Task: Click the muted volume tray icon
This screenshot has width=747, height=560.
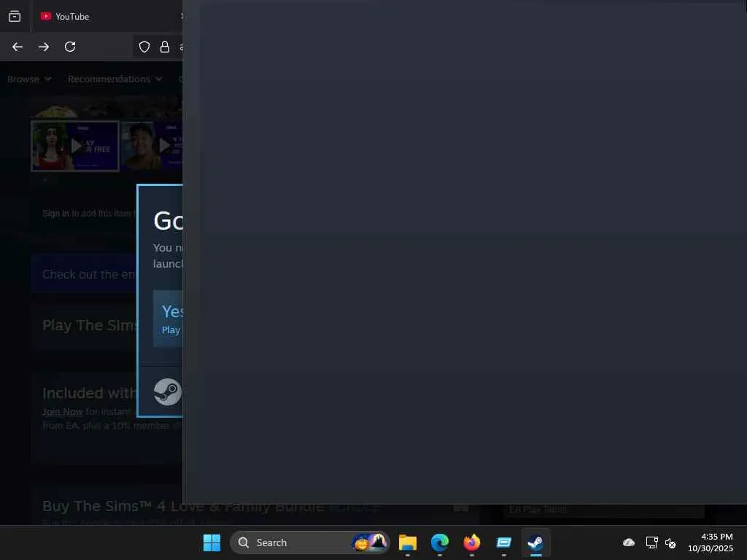Action: pos(671,542)
